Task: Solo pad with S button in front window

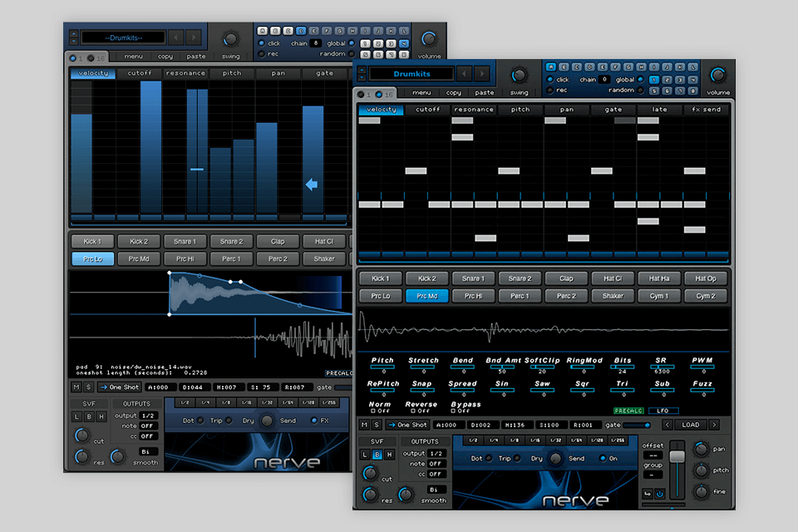Action: (x=376, y=425)
